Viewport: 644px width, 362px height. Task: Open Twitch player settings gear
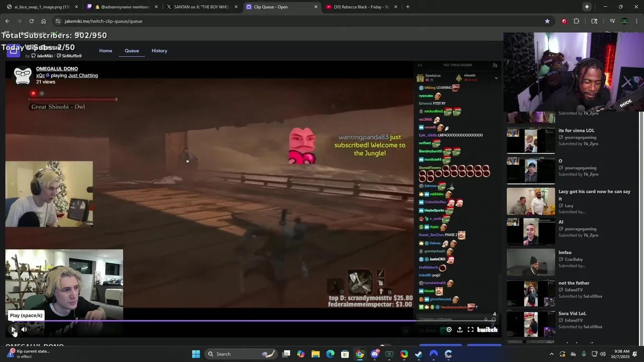(449, 330)
